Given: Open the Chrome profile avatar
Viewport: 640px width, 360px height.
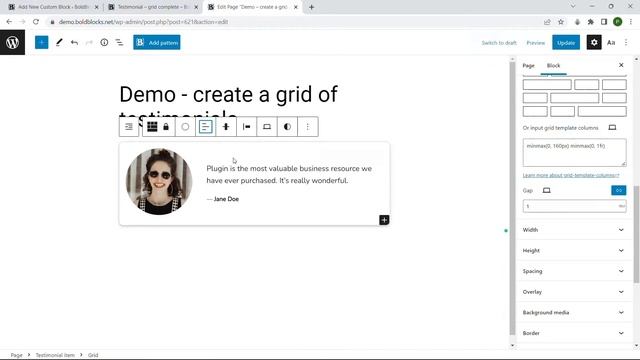Looking at the screenshot, I should (x=618, y=22).
